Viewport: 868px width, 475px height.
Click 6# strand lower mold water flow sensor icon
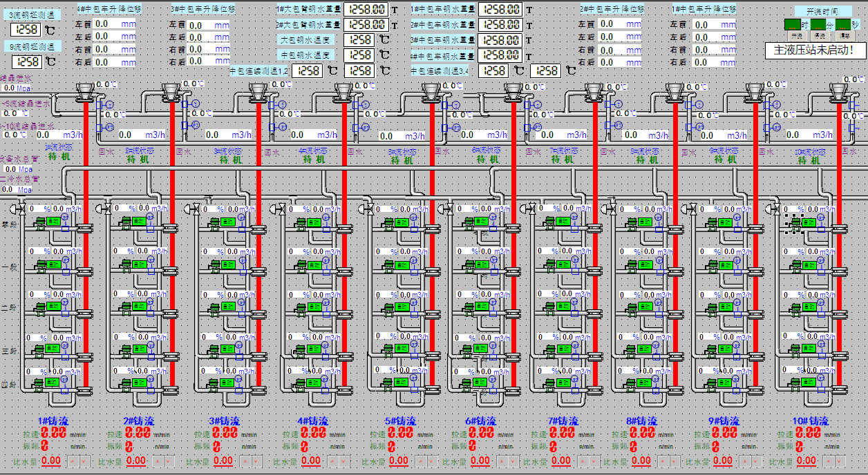click(x=538, y=126)
